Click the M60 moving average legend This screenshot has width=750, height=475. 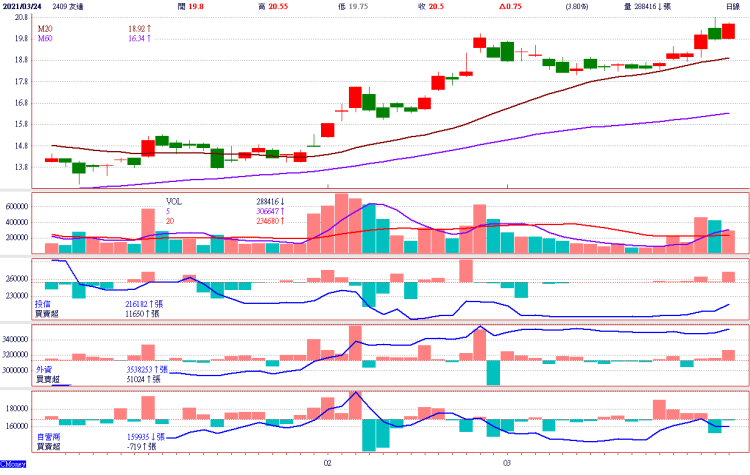click(46, 41)
